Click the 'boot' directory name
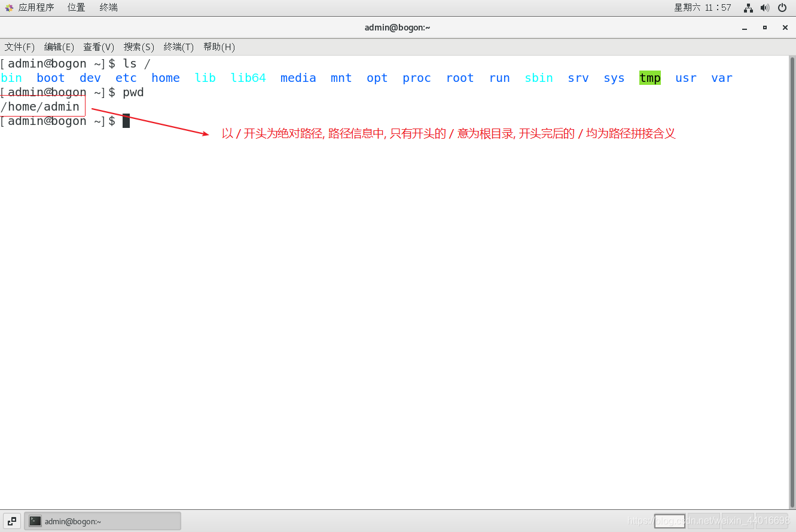This screenshot has width=796, height=532. 51,78
